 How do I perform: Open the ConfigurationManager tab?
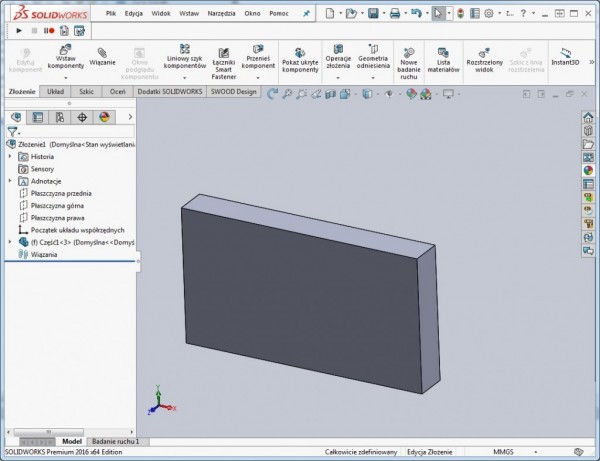[x=60, y=117]
